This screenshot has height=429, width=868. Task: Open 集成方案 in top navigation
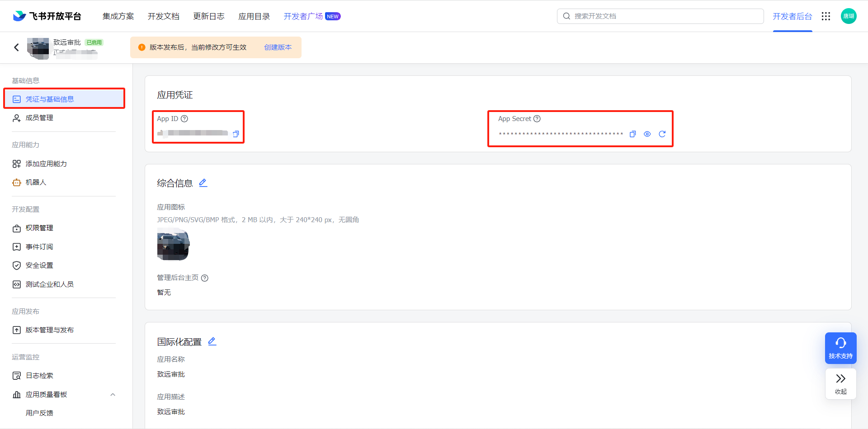[x=118, y=16]
